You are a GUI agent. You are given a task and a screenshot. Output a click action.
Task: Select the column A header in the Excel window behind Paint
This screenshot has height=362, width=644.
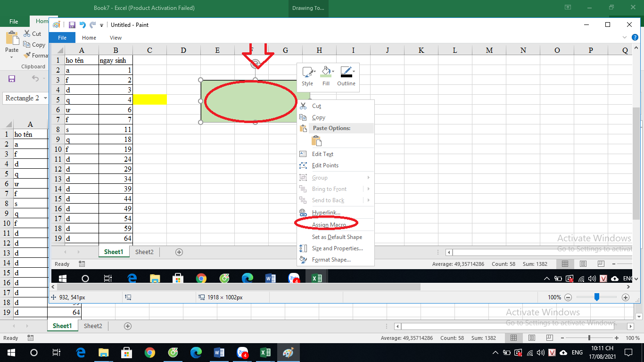pyautogui.click(x=30, y=124)
